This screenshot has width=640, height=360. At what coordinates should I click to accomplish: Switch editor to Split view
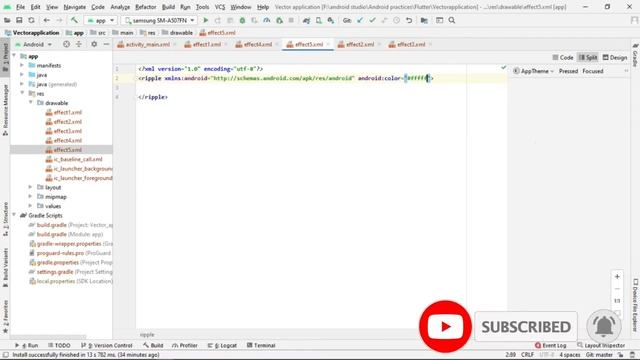pyautogui.click(x=588, y=58)
